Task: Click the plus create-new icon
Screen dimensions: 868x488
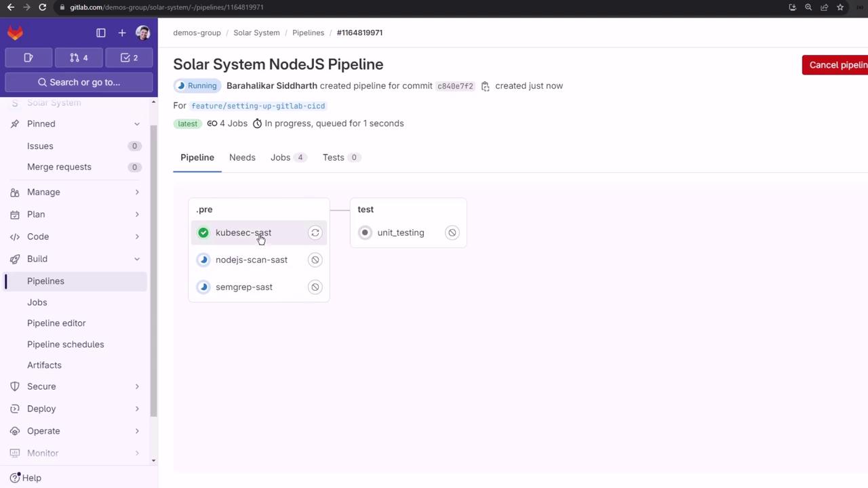Action: tap(122, 33)
